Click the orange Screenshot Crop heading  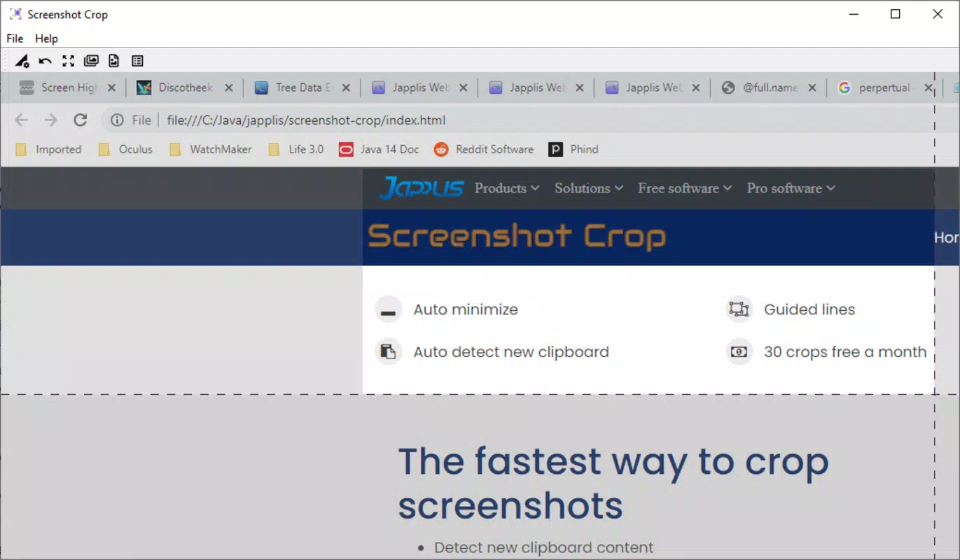[x=517, y=237]
